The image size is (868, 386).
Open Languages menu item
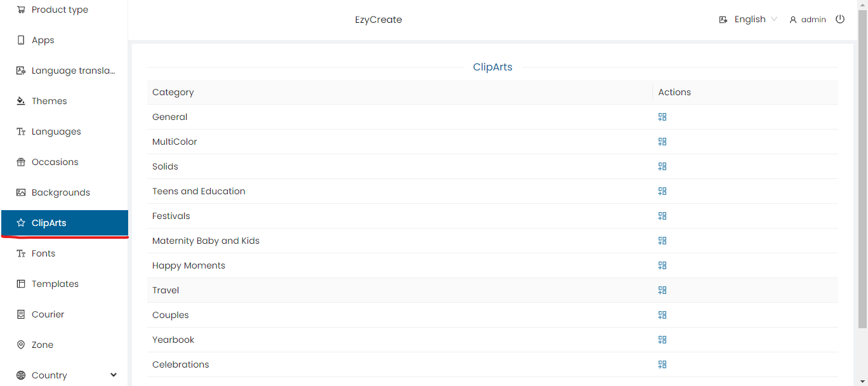[x=64, y=131]
